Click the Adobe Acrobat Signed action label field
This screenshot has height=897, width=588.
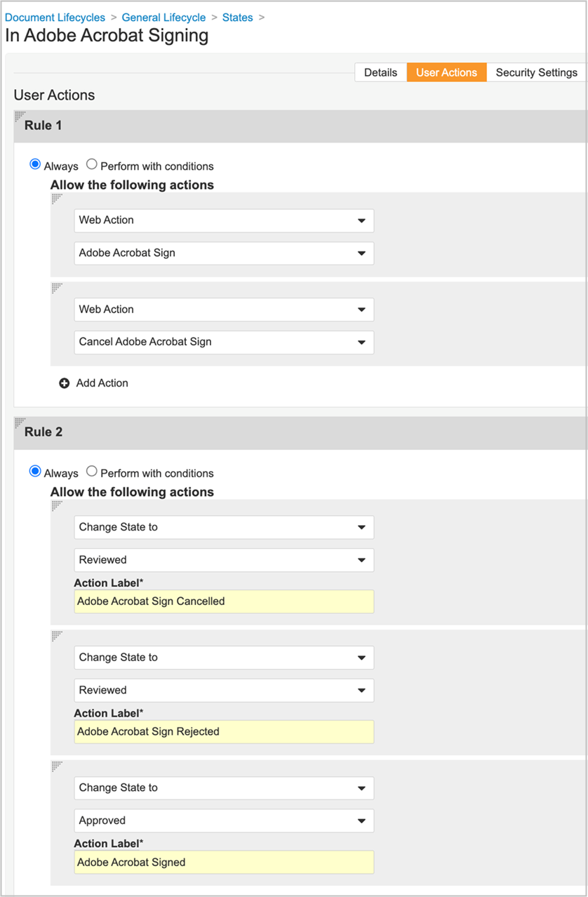[223, 862]
